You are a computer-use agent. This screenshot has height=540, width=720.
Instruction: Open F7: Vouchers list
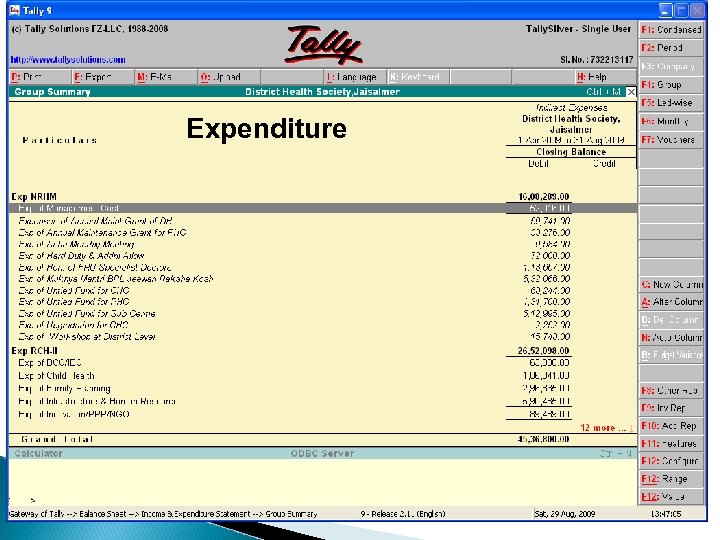tap(671, 140)
